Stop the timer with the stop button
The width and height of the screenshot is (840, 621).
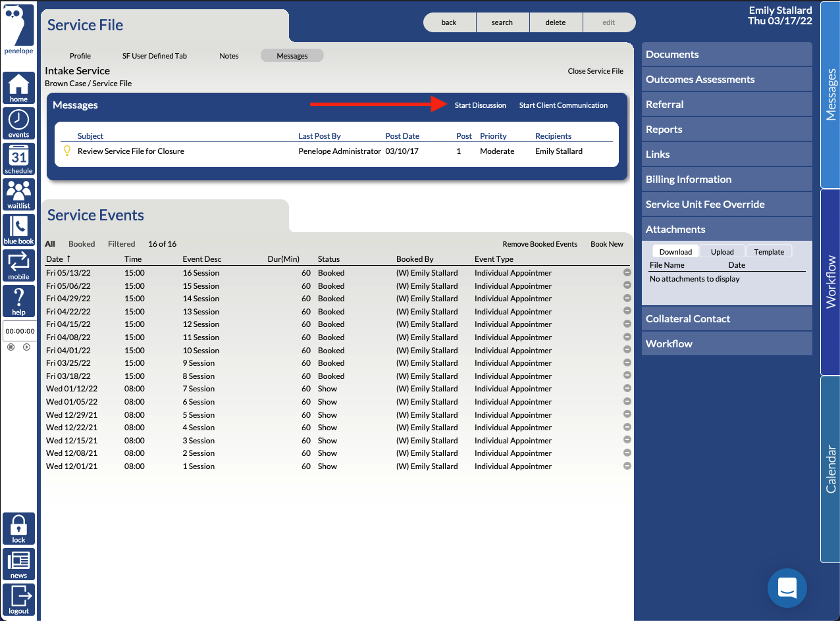pos(11,347)
